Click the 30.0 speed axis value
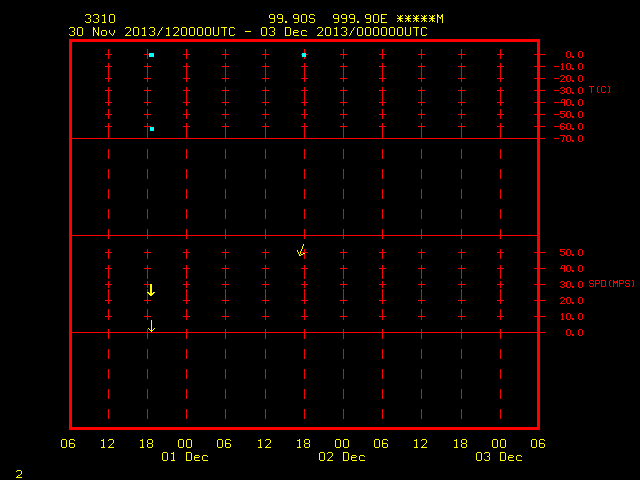This screenshot has height=480, width=640. click(x=571, y=284)
